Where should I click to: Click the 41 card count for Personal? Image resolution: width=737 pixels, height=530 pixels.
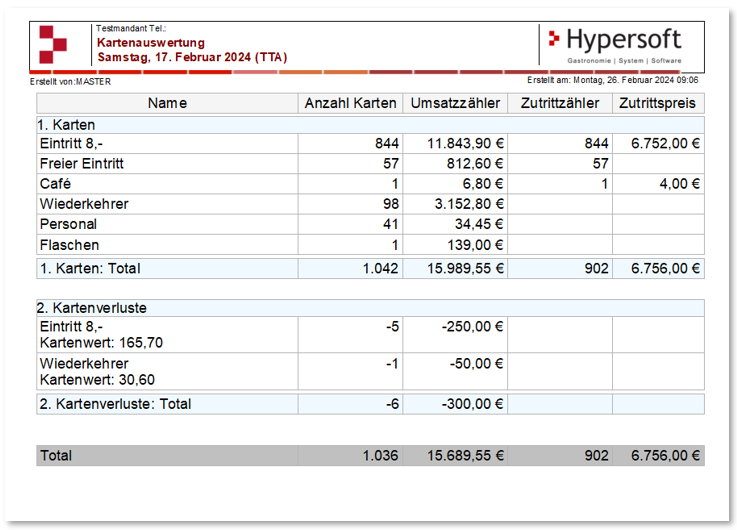click(391, 225)
